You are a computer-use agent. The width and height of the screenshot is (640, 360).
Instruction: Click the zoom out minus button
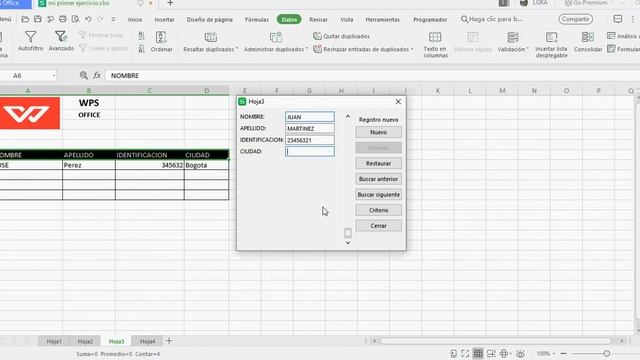pos(564,353)
